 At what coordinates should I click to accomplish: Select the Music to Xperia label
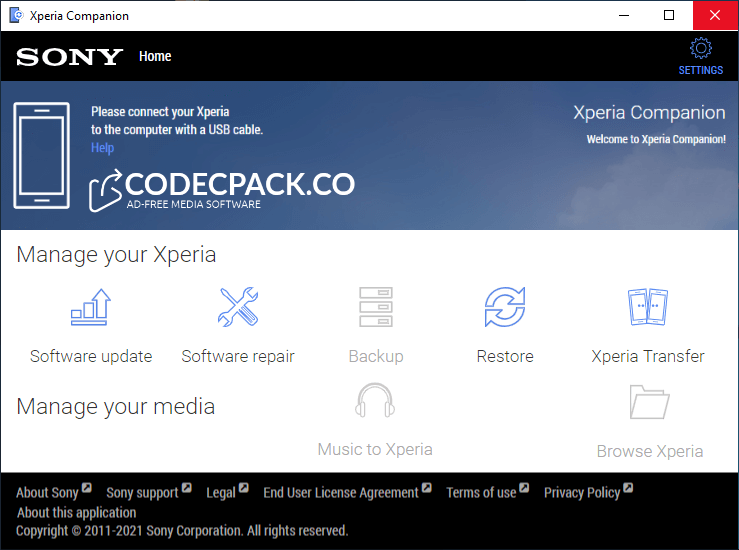[x=375, y=449]
